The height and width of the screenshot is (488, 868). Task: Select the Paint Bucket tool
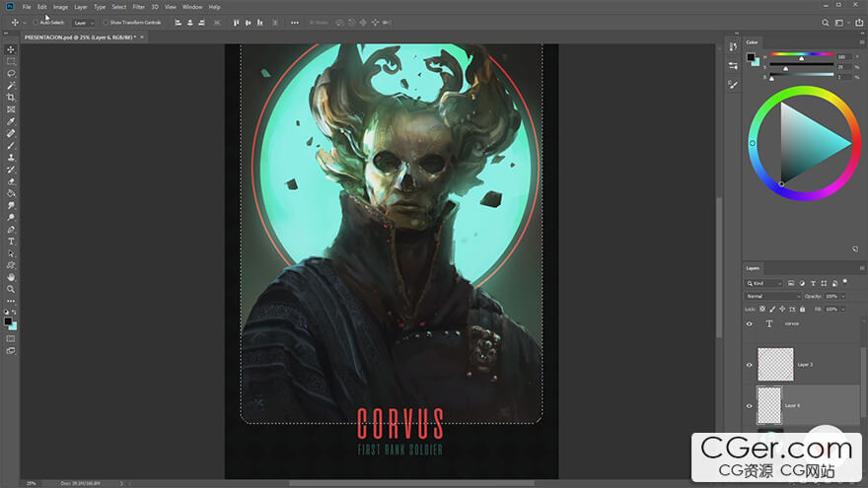tap(11, 193)
